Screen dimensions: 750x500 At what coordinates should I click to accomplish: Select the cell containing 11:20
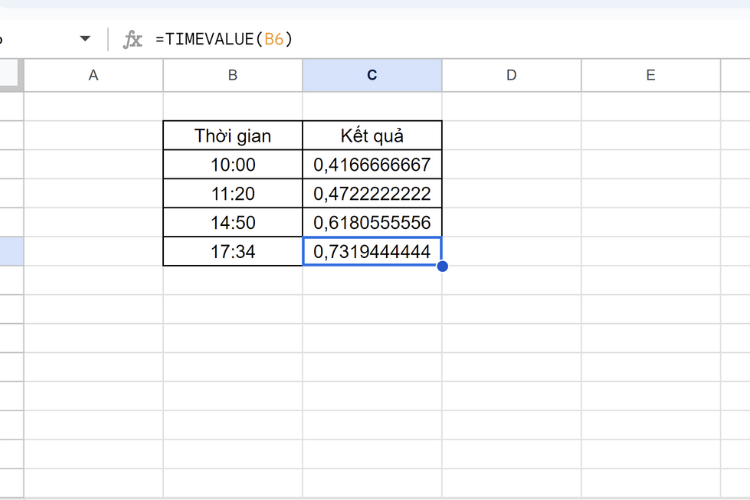232,193
